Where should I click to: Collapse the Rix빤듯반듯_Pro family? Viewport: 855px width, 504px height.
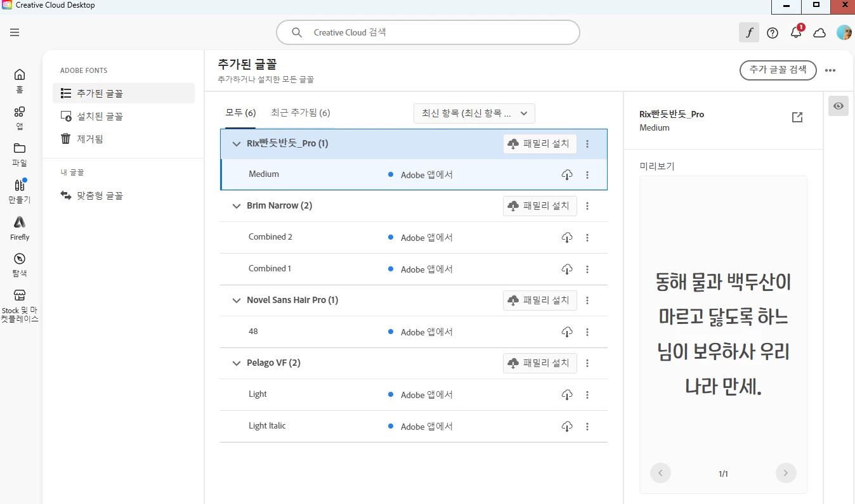tap(237, 144)
